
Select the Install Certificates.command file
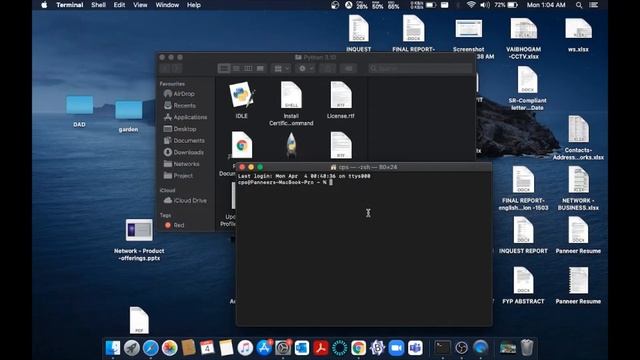291,95
